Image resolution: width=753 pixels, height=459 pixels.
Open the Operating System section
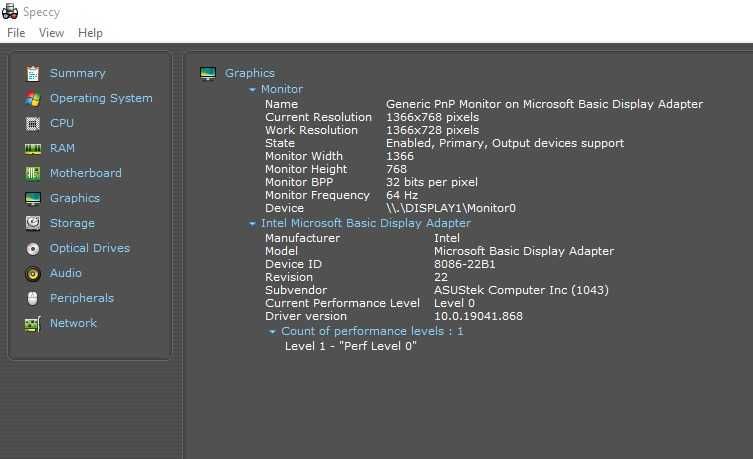coord(101,98)
